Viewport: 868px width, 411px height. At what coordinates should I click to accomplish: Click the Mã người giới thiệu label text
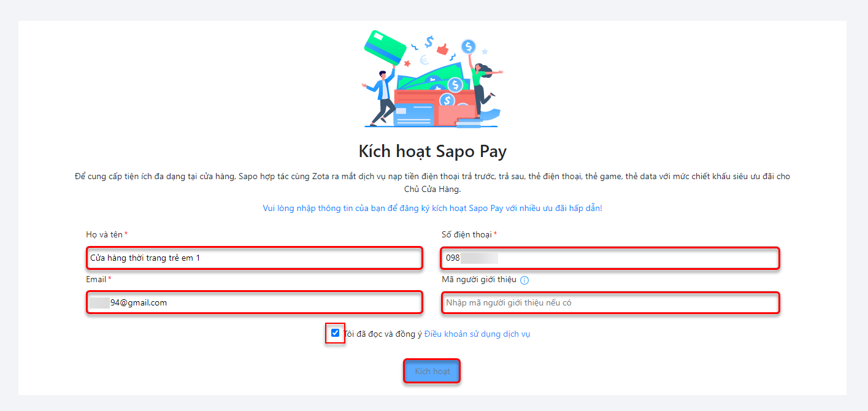pos(478,280)
